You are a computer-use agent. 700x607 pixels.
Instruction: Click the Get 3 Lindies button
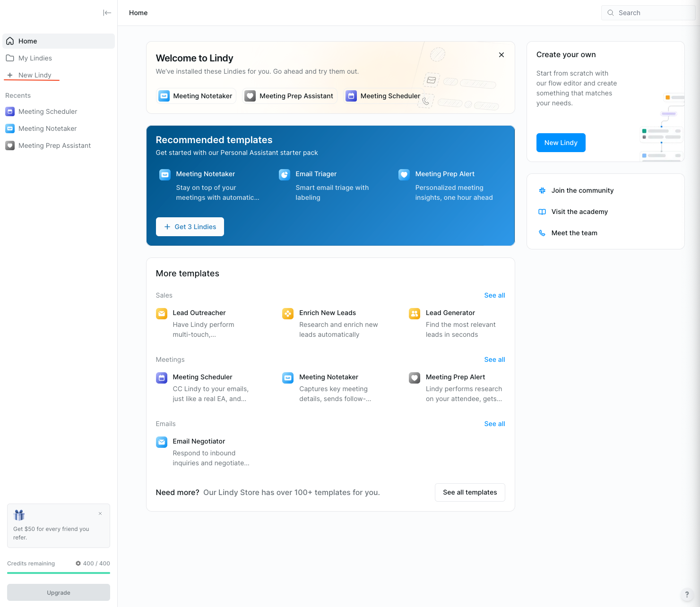pos(190,227)
